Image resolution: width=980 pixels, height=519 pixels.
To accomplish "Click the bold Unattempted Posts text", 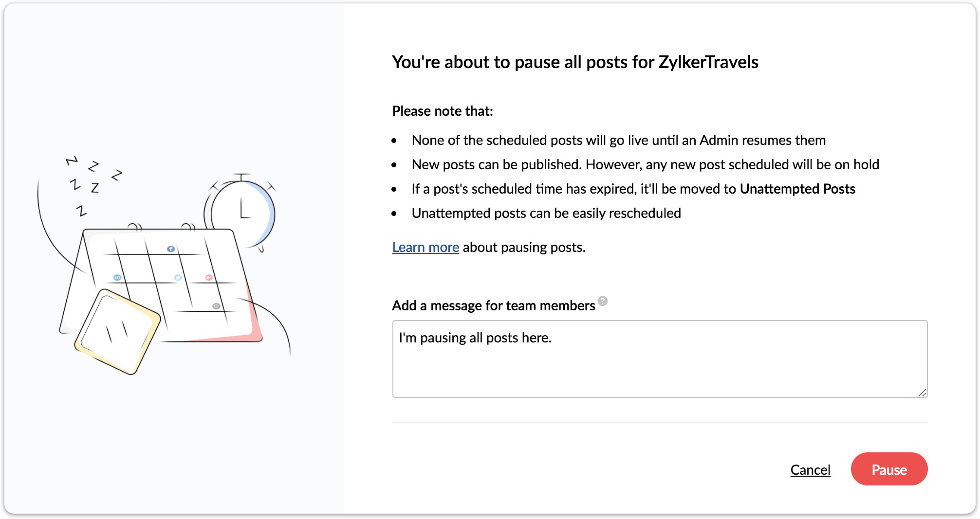I will tap(797, 189).
